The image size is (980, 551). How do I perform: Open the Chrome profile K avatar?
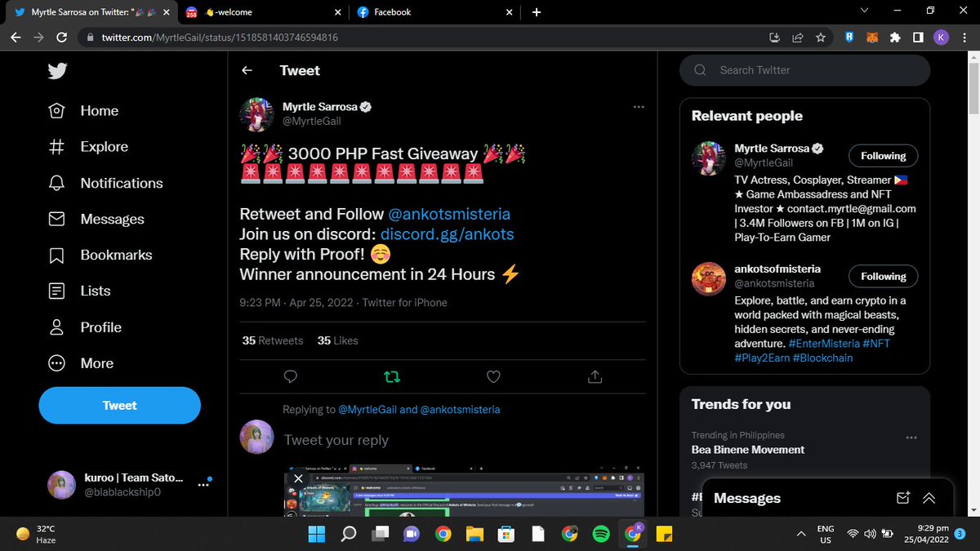941,38
